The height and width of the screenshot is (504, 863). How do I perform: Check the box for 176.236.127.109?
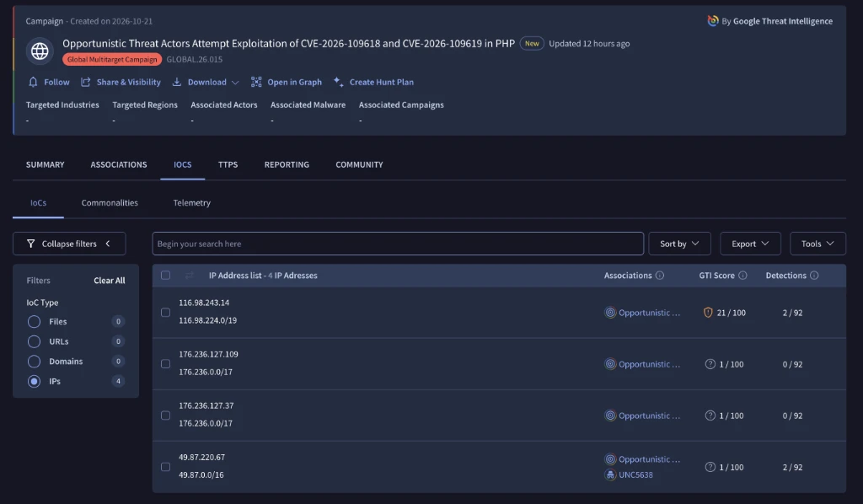tap(166, 364)
